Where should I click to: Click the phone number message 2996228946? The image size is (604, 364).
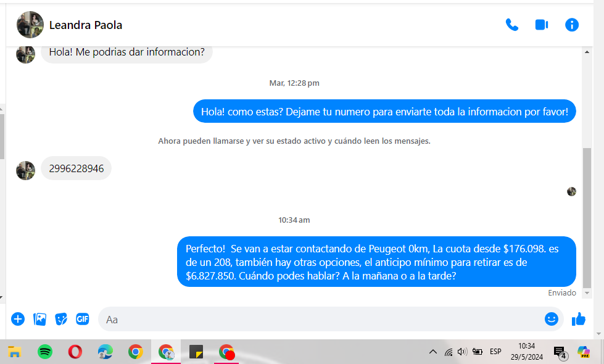tap(77, 168)
